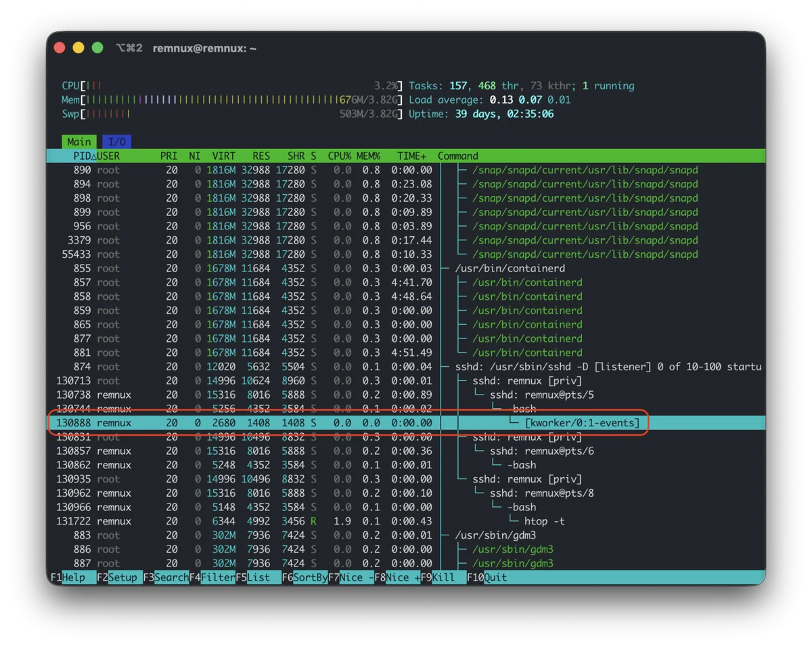The height and width of the screenshot is (647, 812).
Task: Click F9 Kill in the footer
Action: tap(443, 577)
